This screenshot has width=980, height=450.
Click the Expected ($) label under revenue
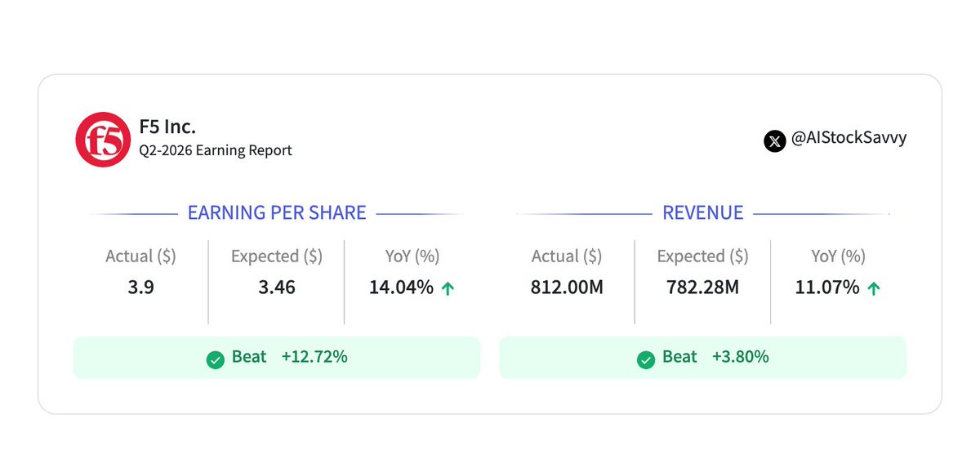pos(702,256)
